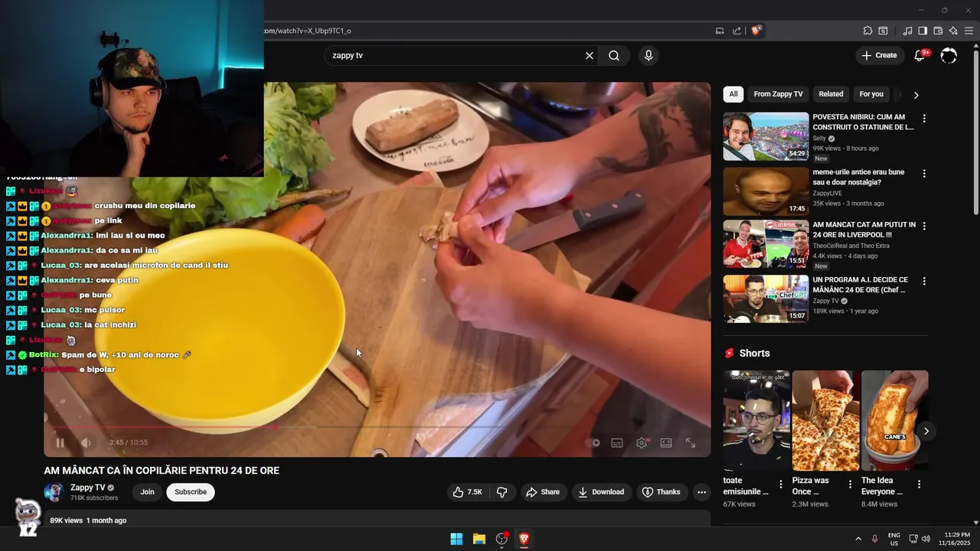The image size is (980, 551).
Task: Select the All filter chip
Action: [x=733, y=94]
